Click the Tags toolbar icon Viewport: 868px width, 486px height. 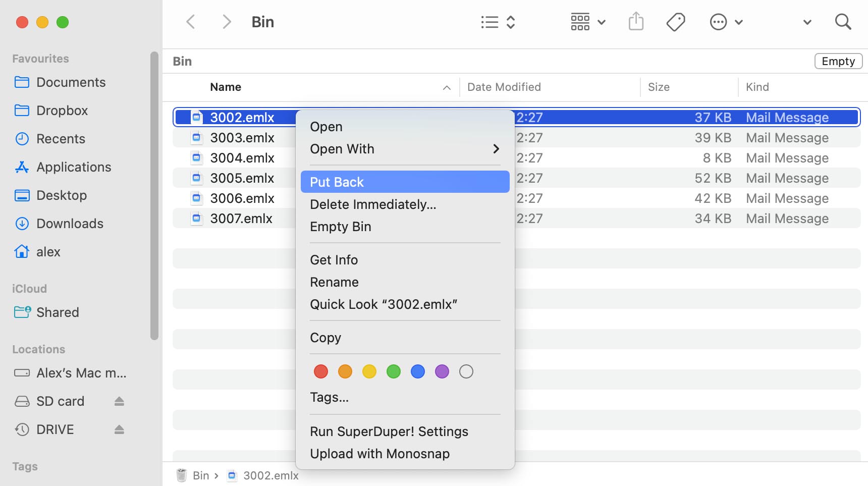pyautogui.click(x=675, y=22)
